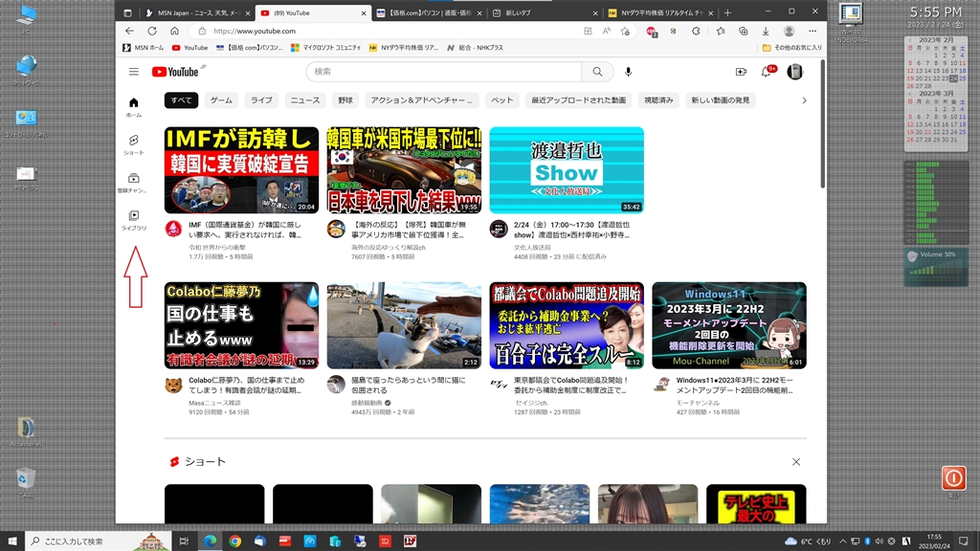
Task: Select the ニュース category chip
Action: tap(305, 99)
